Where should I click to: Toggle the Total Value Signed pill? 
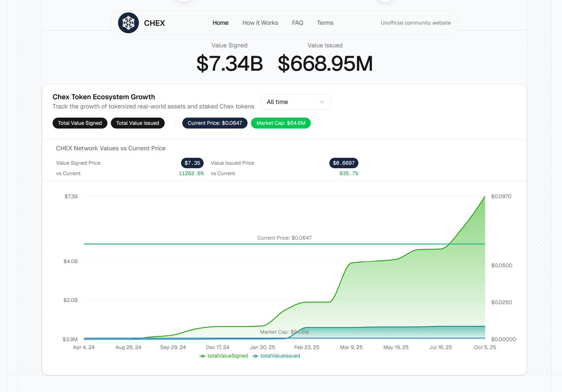point(80,123)
